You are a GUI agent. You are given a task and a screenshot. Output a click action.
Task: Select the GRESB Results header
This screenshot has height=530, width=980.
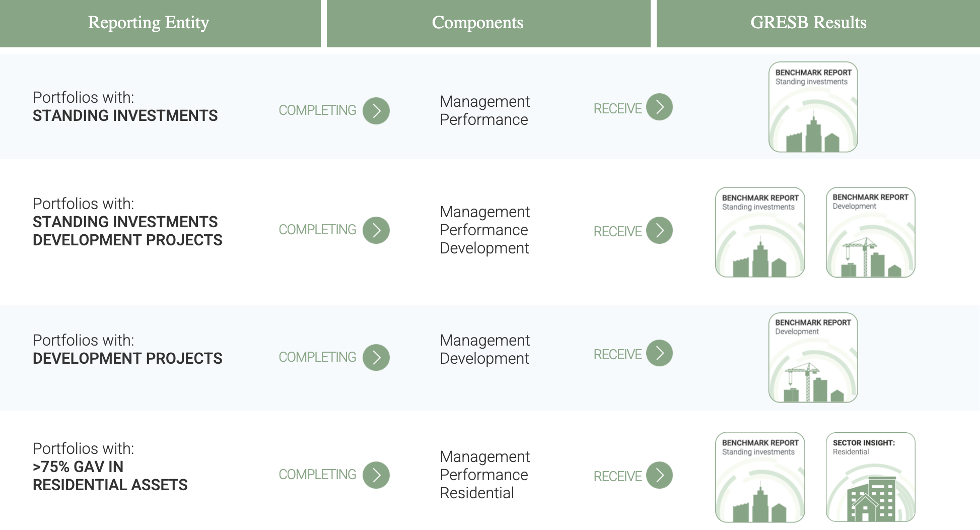808,23
